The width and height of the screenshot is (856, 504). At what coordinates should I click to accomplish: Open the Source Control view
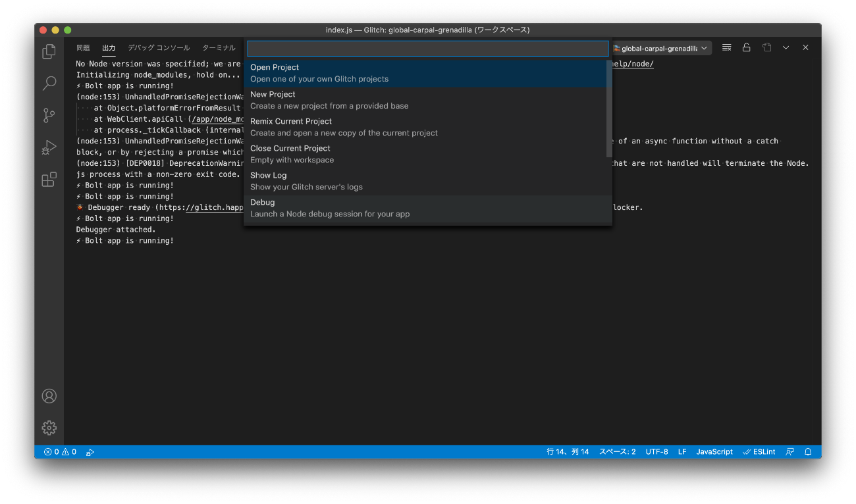49,115
